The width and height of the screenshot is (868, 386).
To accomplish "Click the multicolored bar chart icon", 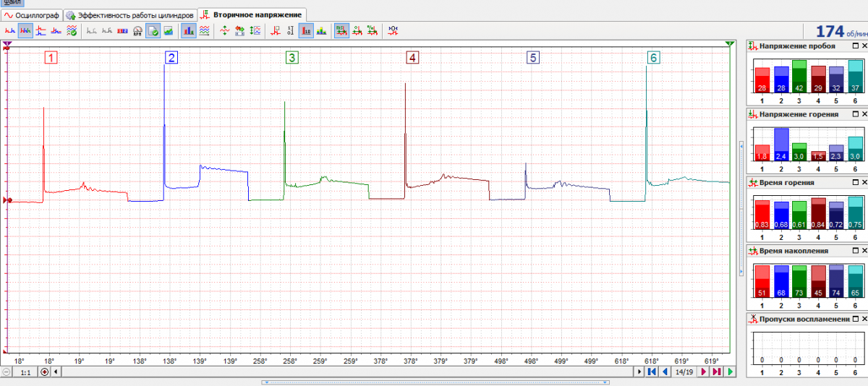I will pyautogui.click(x=321, y=30).
